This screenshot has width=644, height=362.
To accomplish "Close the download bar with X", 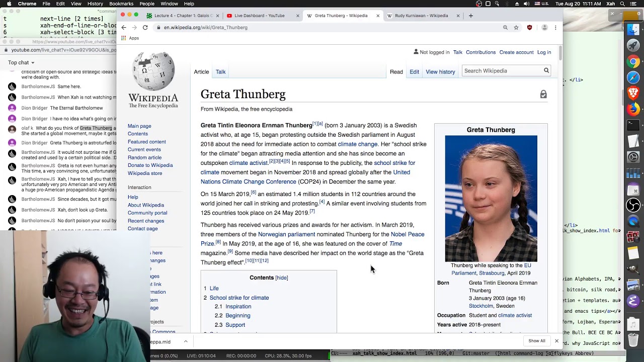I will coord(556,341).
